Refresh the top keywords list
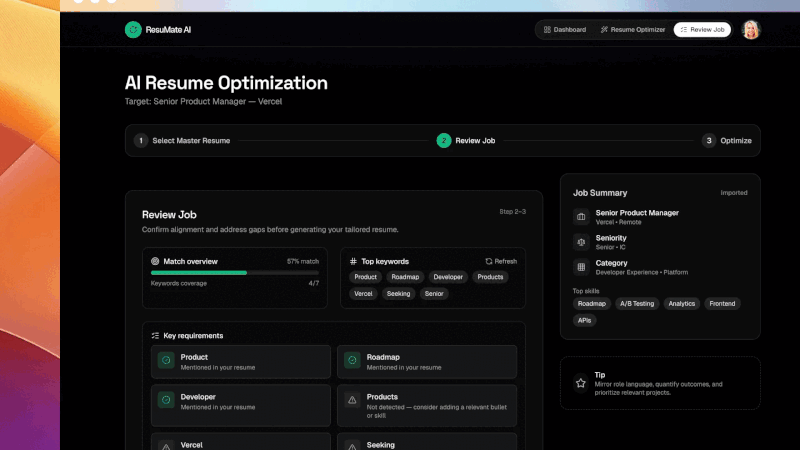 click(x=501, y=261)
